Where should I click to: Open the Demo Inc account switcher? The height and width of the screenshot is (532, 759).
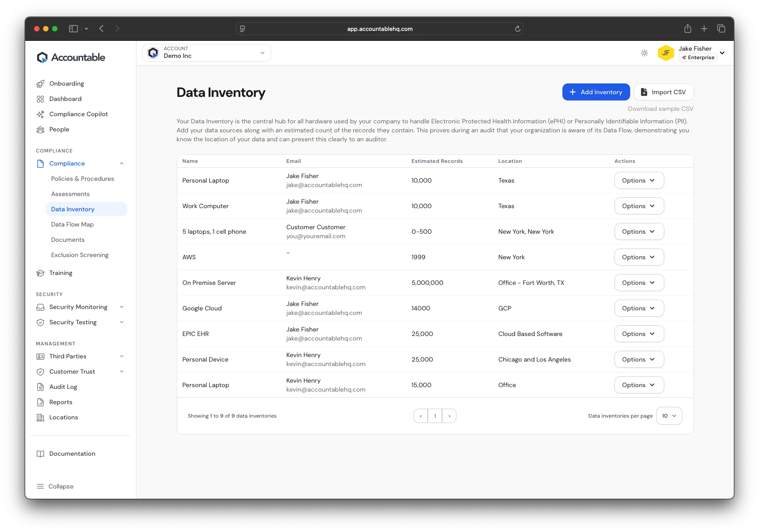click(x=206, y=52)
